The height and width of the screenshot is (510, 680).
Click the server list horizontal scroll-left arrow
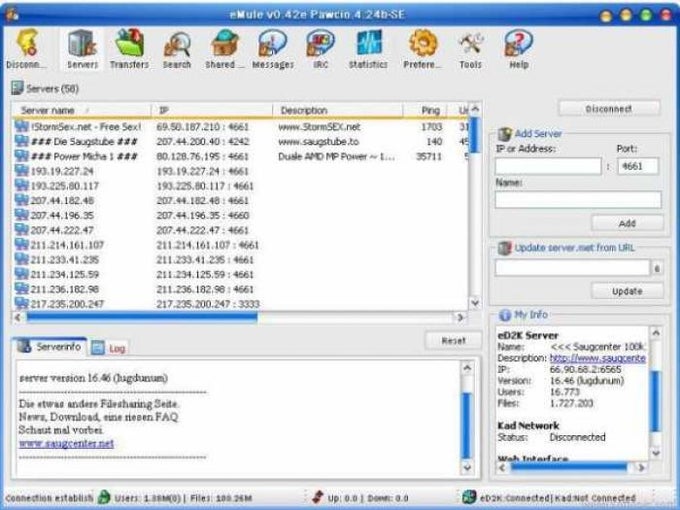(x=18, y=317)
